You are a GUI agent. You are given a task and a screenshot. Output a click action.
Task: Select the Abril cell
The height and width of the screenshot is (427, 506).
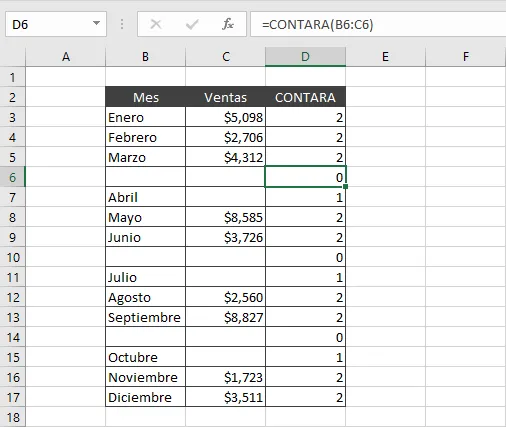click(x=145, y=197)
